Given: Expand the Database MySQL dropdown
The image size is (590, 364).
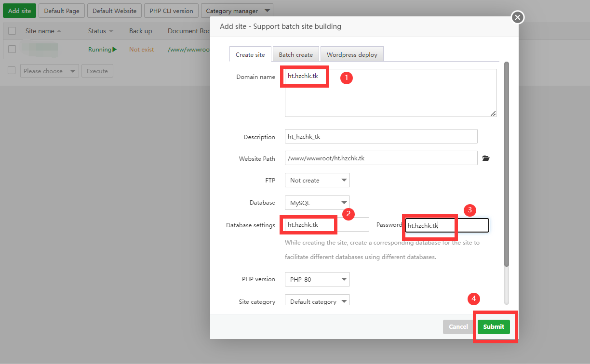Looking at the screenshot, I should (x=317, y=203).
